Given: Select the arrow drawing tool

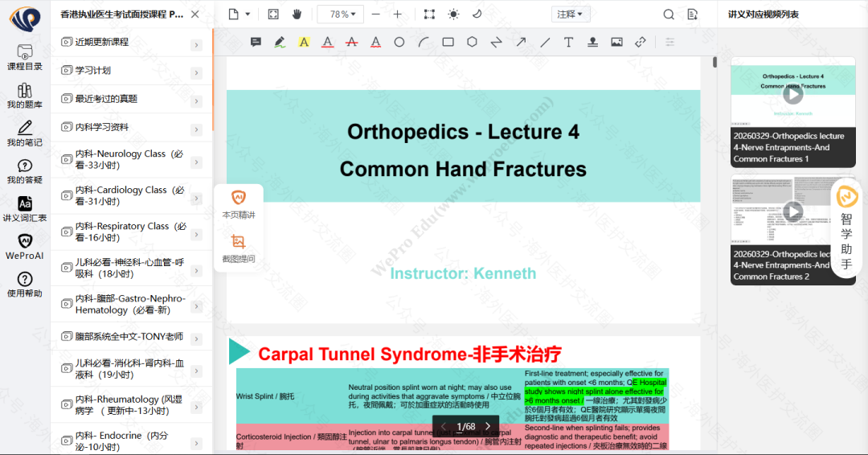Looking at the screenshot, I should pyautogui.click(x=521, y=42).
